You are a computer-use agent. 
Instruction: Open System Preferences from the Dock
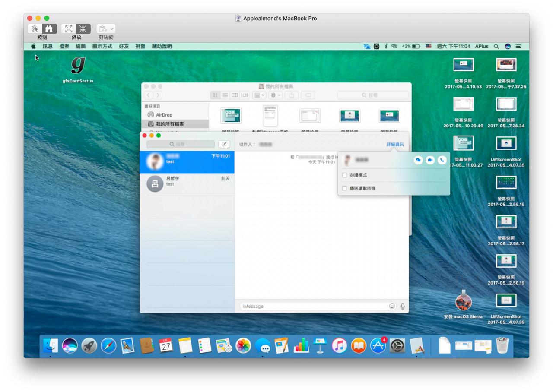(397, 345)
